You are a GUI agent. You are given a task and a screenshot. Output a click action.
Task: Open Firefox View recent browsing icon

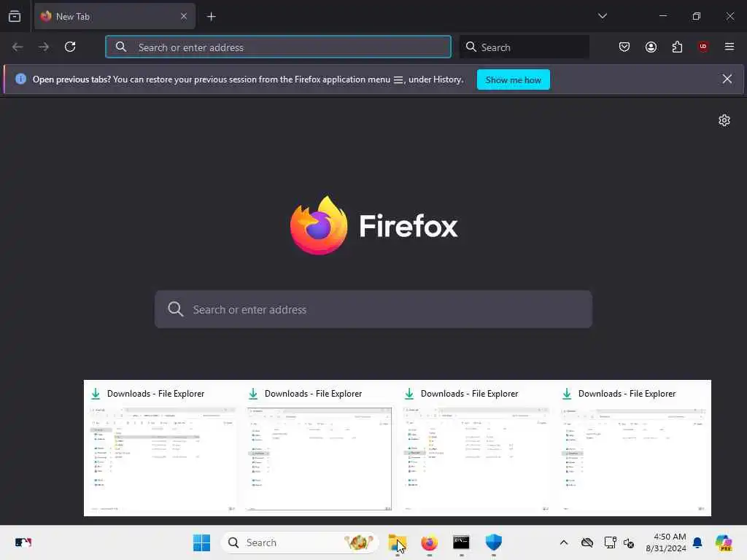tap(15, 16)
